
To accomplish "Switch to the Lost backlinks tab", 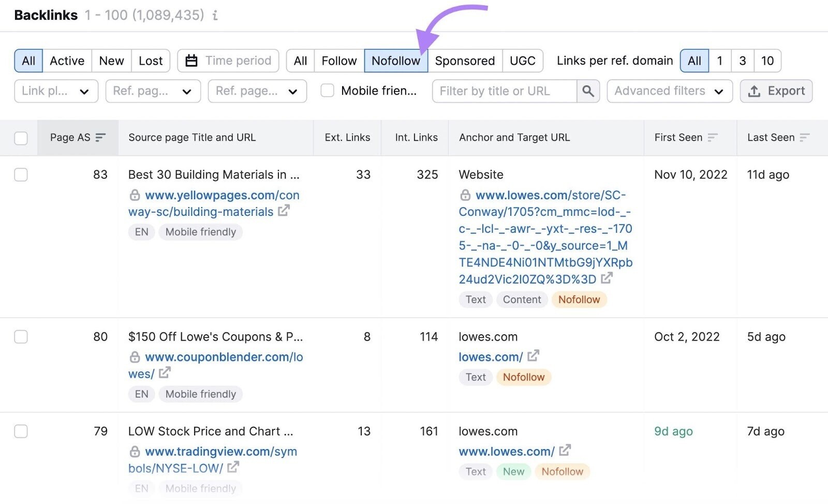I will tap(151, 61).
